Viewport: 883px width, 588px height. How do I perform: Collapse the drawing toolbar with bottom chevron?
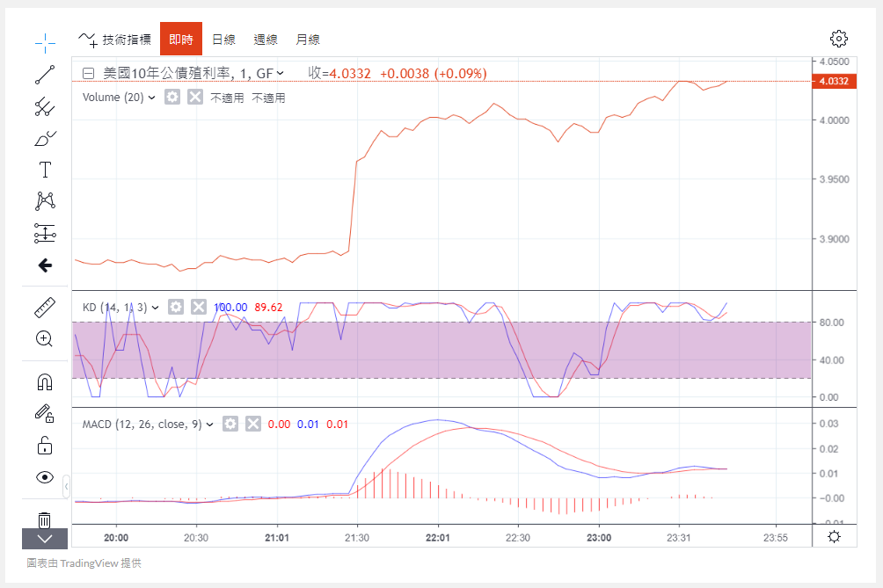point(45,538)
